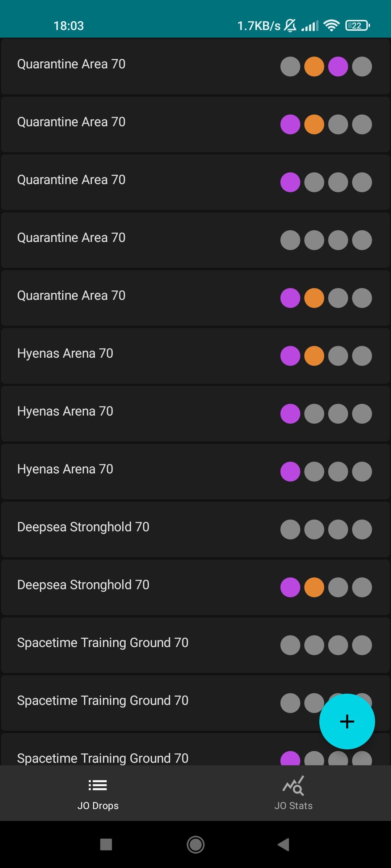Select the Deepsea Stronghold 70 entry with all gray dots

pos(195,529)
